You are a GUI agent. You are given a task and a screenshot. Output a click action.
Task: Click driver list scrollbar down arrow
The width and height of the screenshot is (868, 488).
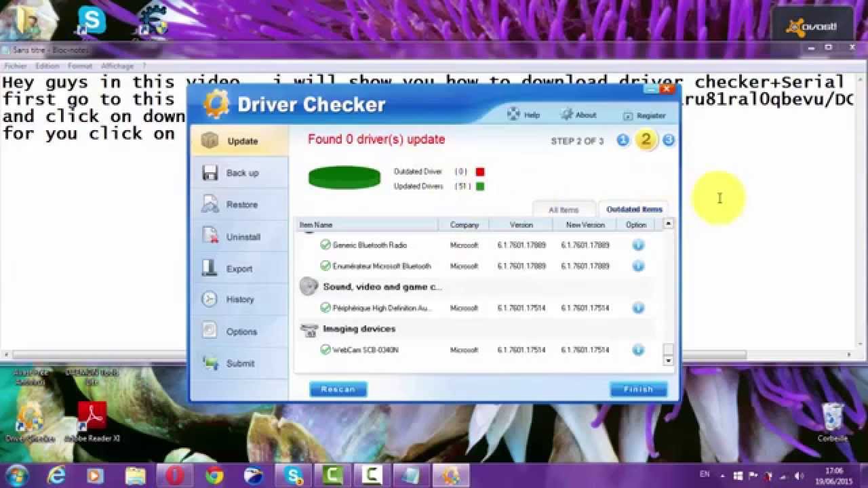pos(669,361)
